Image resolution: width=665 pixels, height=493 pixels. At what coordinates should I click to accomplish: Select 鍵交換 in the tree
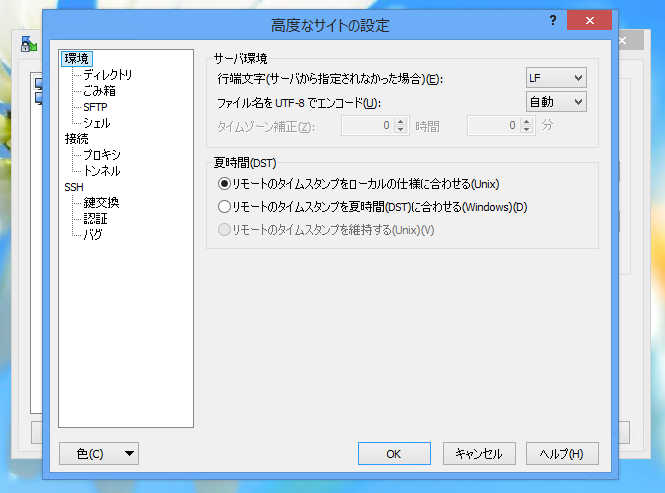click(x=101, y=203)
